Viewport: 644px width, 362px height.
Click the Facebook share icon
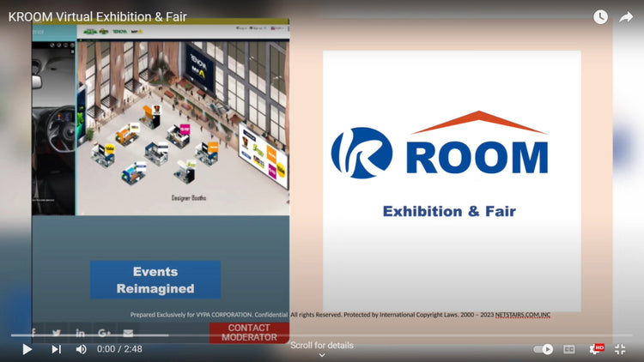(33, 333)
